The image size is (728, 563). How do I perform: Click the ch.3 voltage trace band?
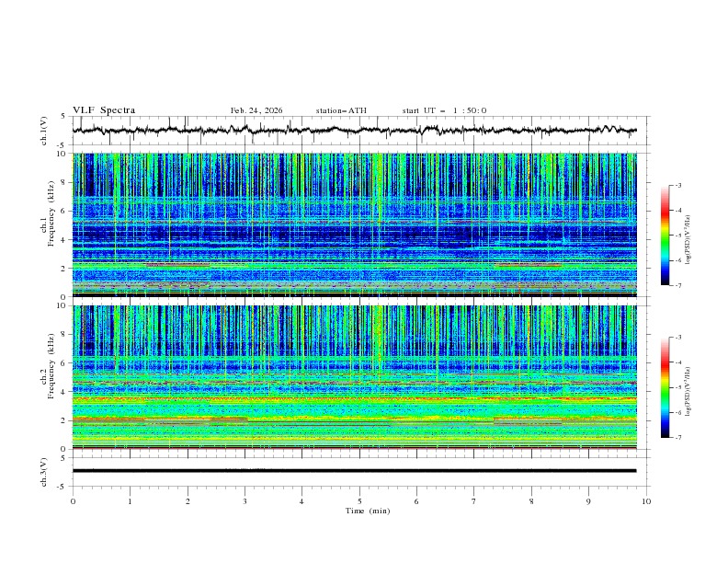point(354,471)
